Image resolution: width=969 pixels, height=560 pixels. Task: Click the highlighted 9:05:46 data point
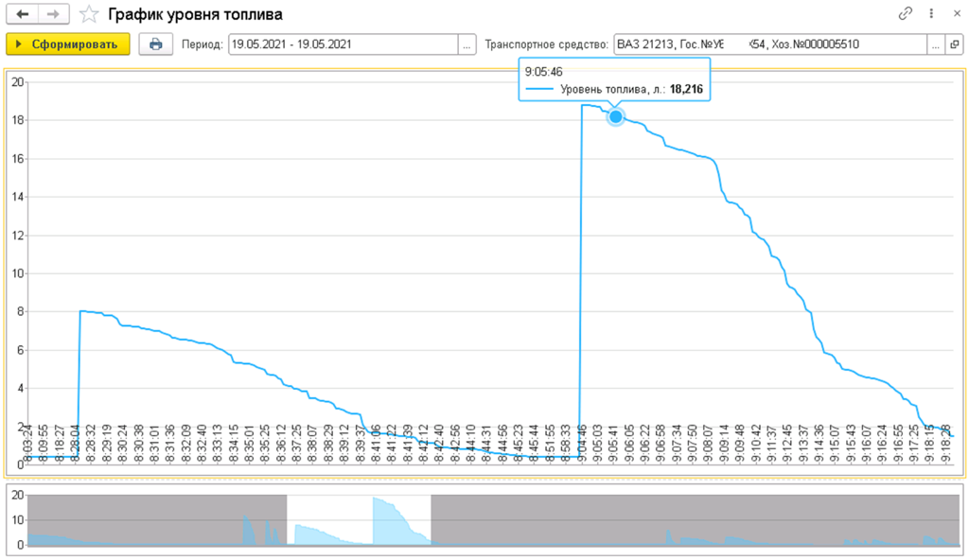click(x=615, y=116)
